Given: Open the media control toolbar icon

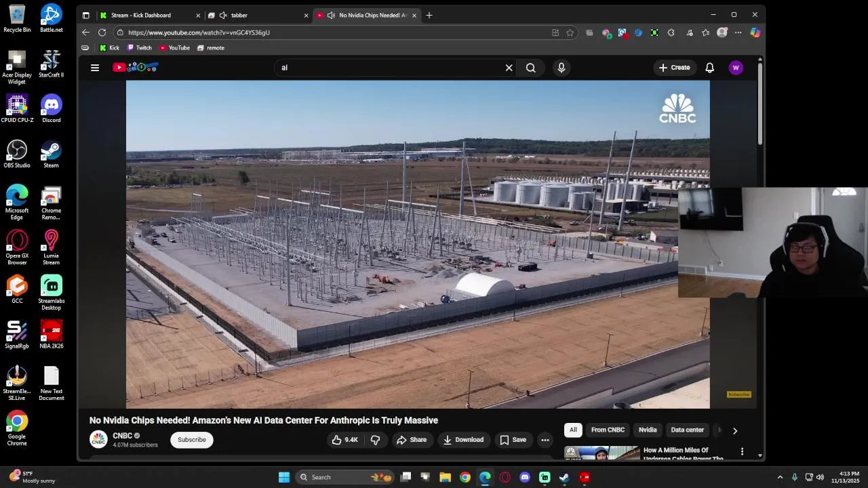Looking at the screenshot, I should pyautogui.click(x=690, y=33).
